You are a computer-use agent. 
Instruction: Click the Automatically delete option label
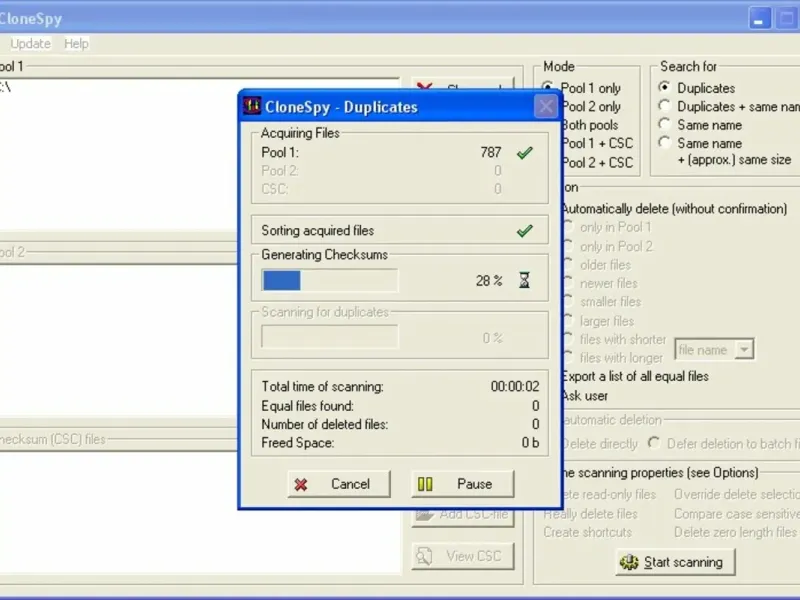click(674, 209)
